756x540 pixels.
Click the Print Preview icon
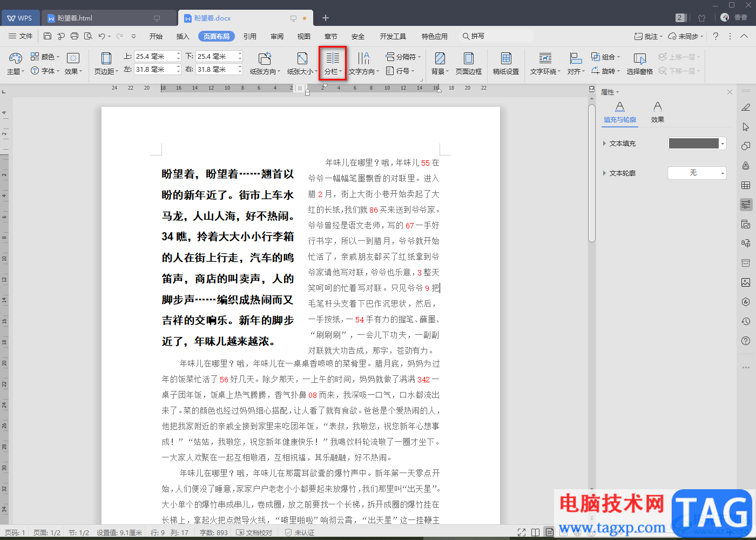click(x=88, y=36)
